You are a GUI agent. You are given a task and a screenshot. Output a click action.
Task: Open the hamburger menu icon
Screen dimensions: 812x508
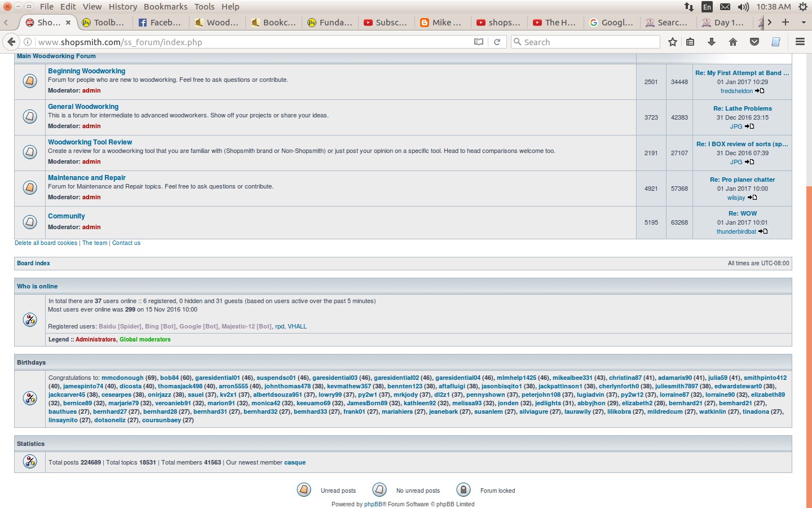tap(800, 42)
